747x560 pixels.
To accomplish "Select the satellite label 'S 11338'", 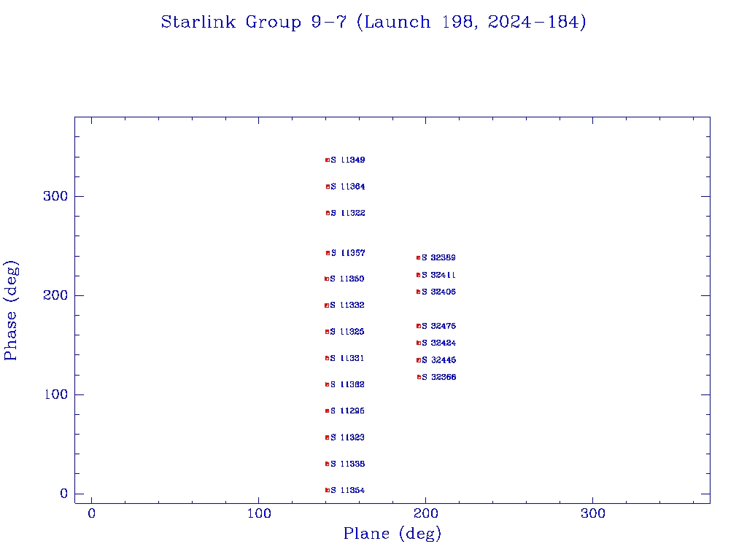I will tap(348, 464).
